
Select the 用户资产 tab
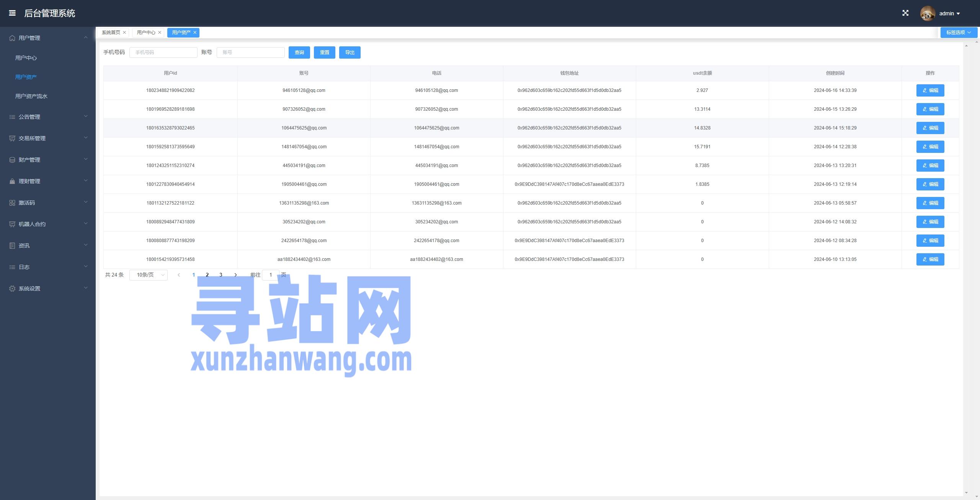pyautogui.click(x=181, y=33)
